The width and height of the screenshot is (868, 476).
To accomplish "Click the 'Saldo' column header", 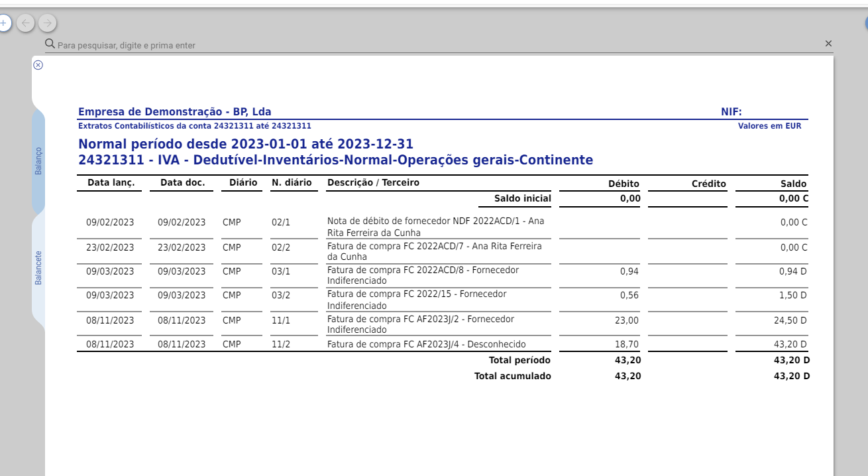I will click(x=793, y=184).
